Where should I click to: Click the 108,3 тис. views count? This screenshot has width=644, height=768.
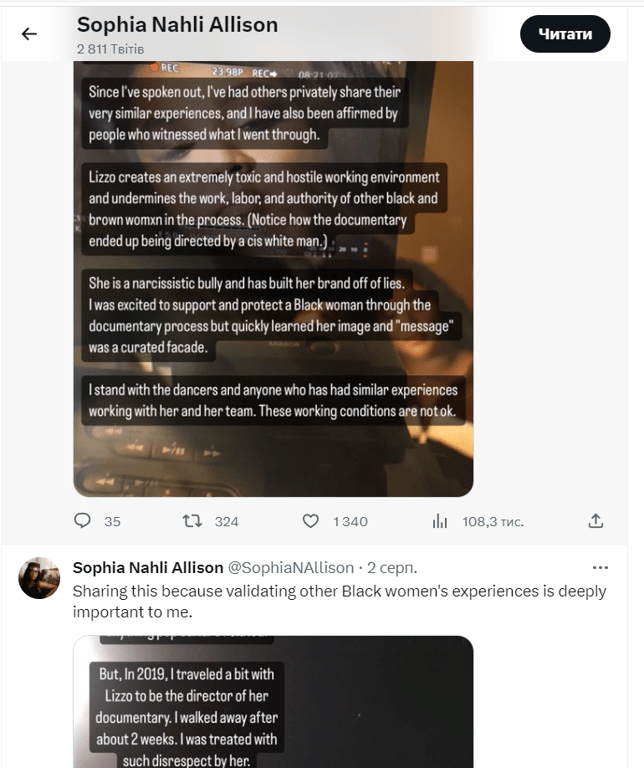pyautogui.click(x=492, y=521)
